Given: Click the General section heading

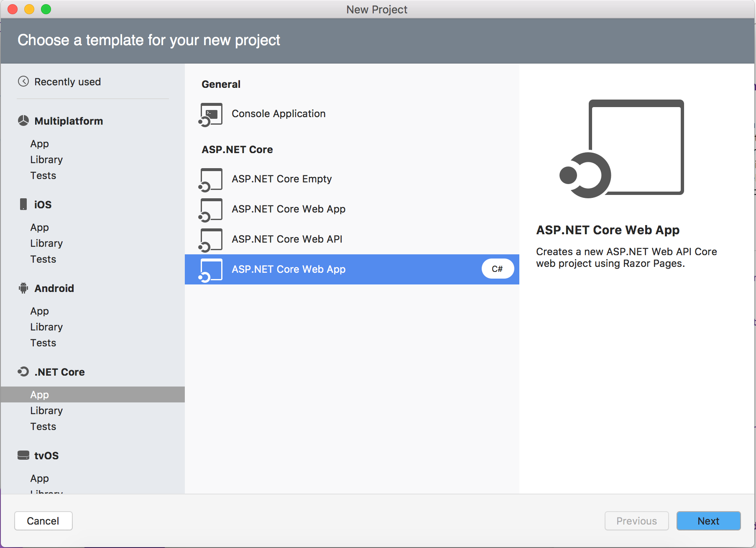Looking at the screenshot, I should pos(221,84).
